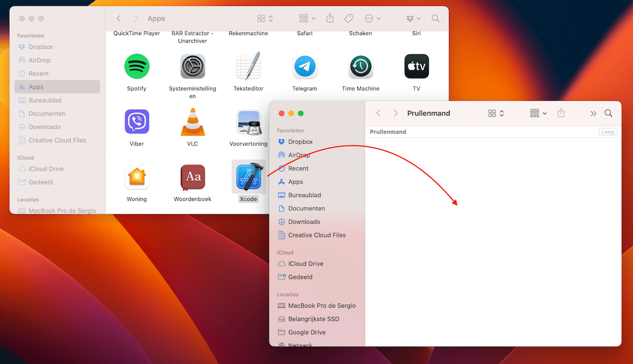Select the Telegram app icon
This screenshot has width=633, height=364.
coord(305,67)
